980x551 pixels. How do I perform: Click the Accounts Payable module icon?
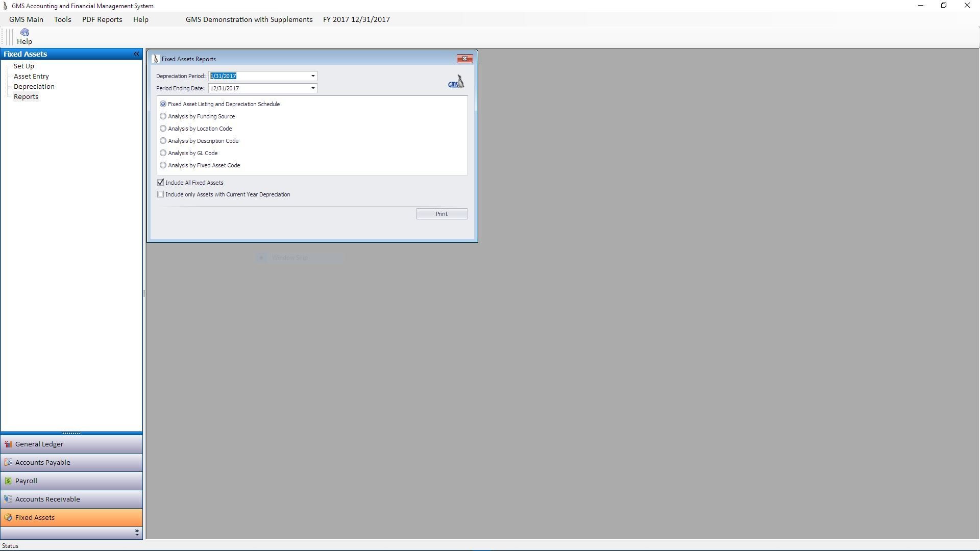[8, 463]
